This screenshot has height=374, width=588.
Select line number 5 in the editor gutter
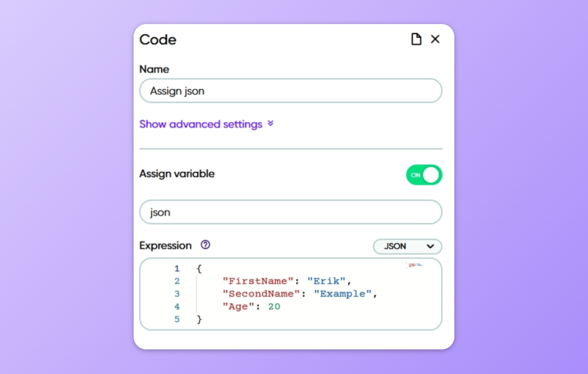tap(177, 320)
